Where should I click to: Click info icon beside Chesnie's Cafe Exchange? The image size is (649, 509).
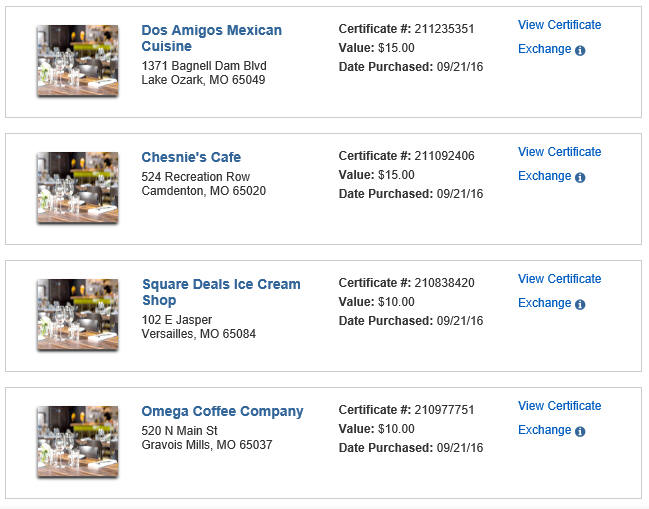580,177
